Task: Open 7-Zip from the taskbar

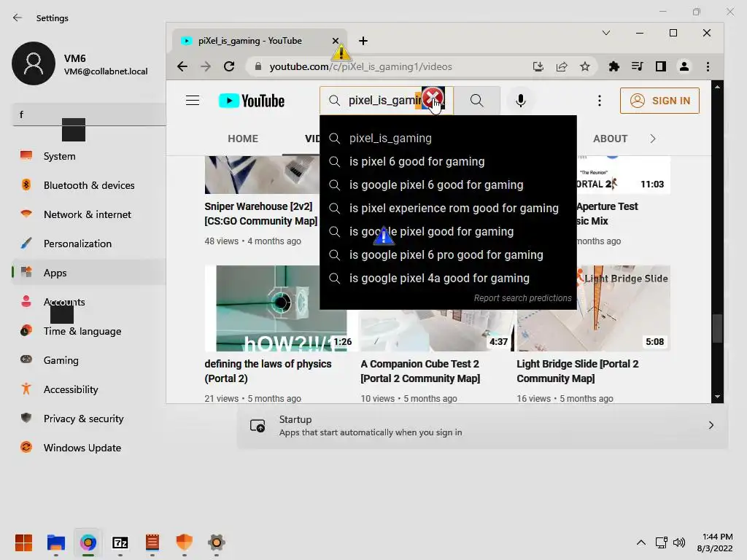Action: tap(120, 542)
